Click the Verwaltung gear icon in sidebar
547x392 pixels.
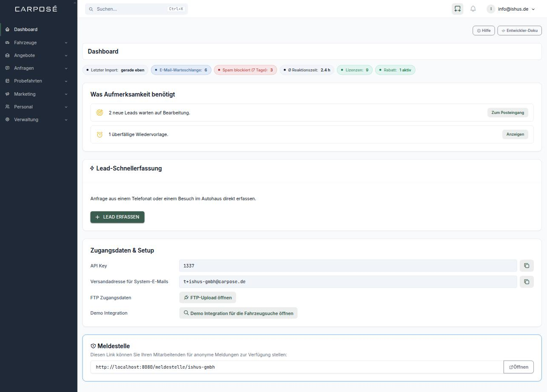7,119
